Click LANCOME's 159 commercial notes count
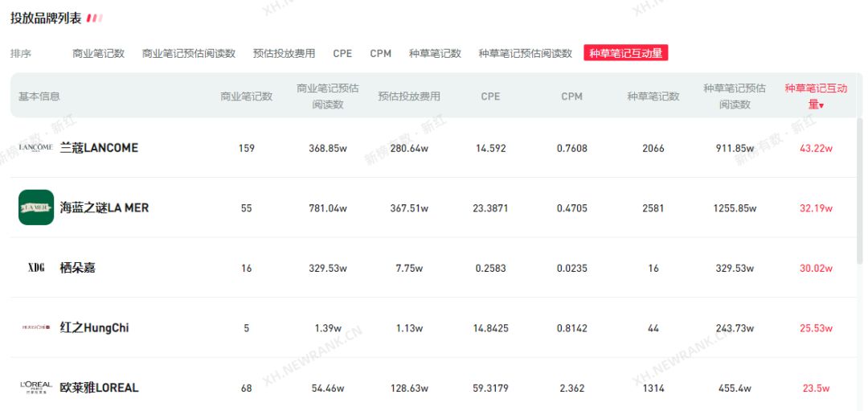This screenshot has width=868, height=411. (x=247, y=149)
